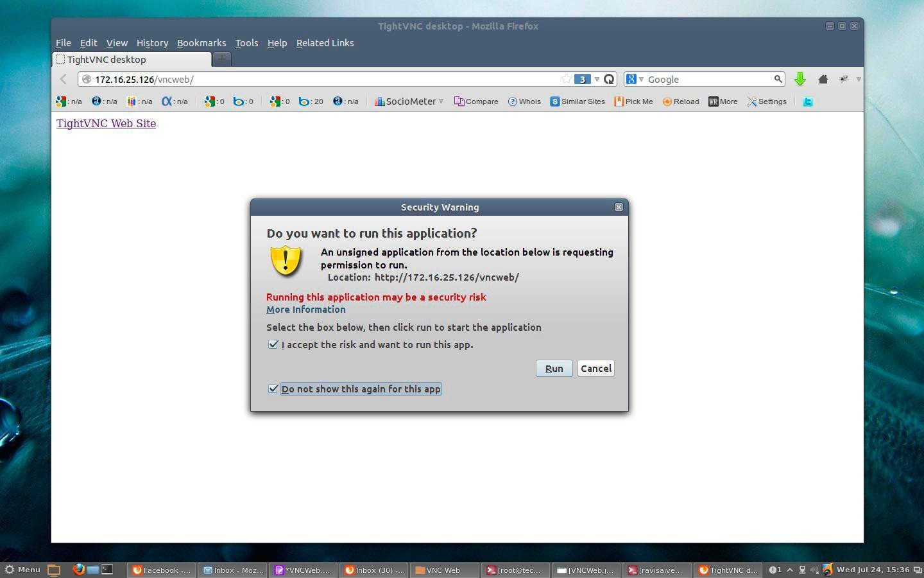924x578 pixels.
Task: Open the terminal launcher in the taskbar
Action: point(107,570)
